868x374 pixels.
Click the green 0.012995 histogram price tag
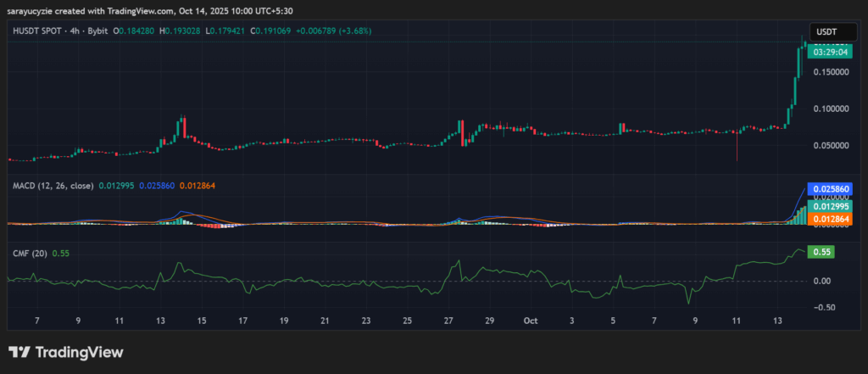click(x=830, y=207)
